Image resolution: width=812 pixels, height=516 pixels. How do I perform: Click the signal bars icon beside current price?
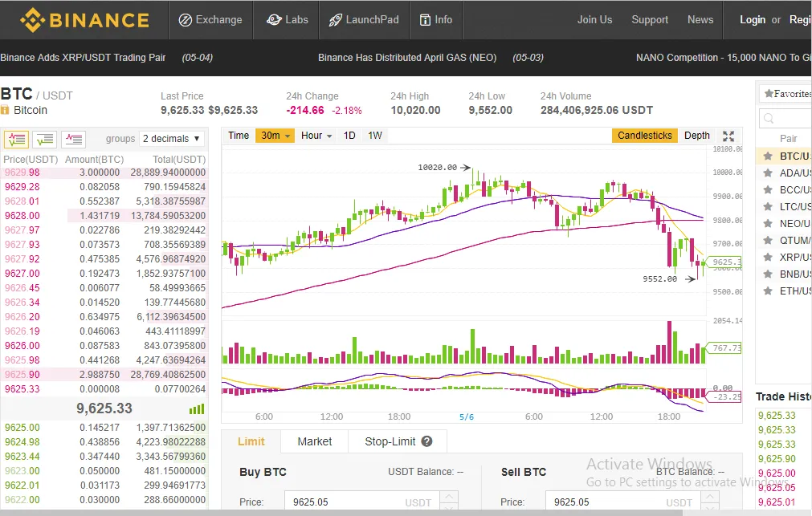(197, 408)
